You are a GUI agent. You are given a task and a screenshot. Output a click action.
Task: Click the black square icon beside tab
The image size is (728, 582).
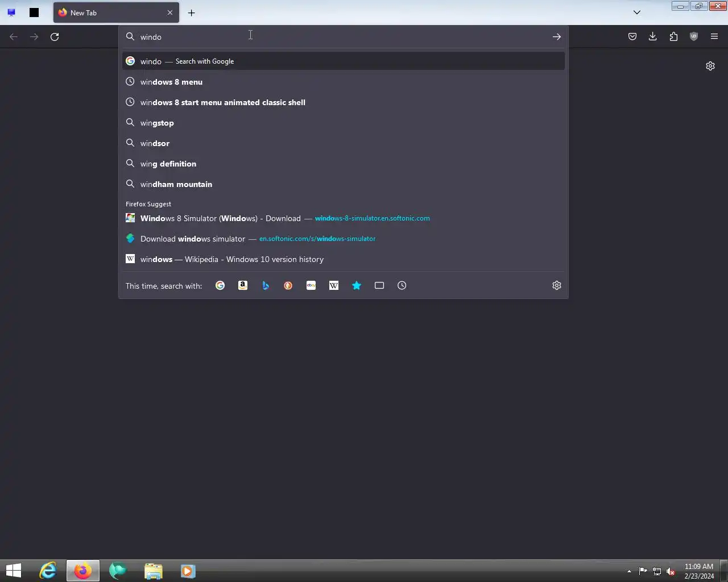(34, 13)
